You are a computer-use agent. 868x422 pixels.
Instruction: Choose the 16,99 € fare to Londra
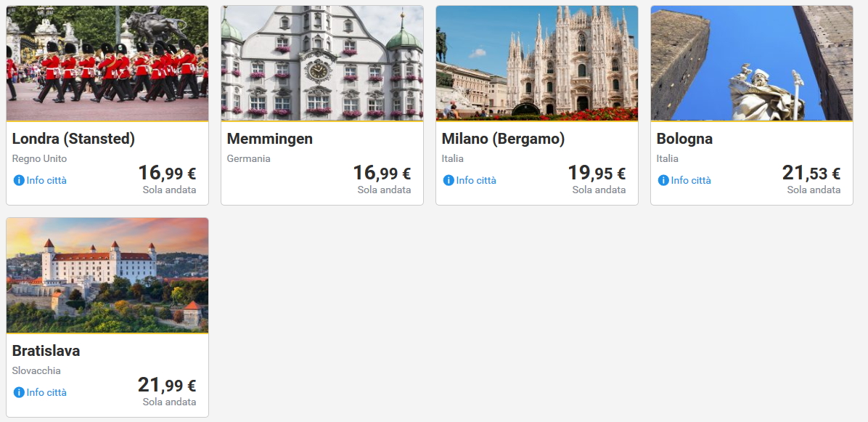coord(167,174)
